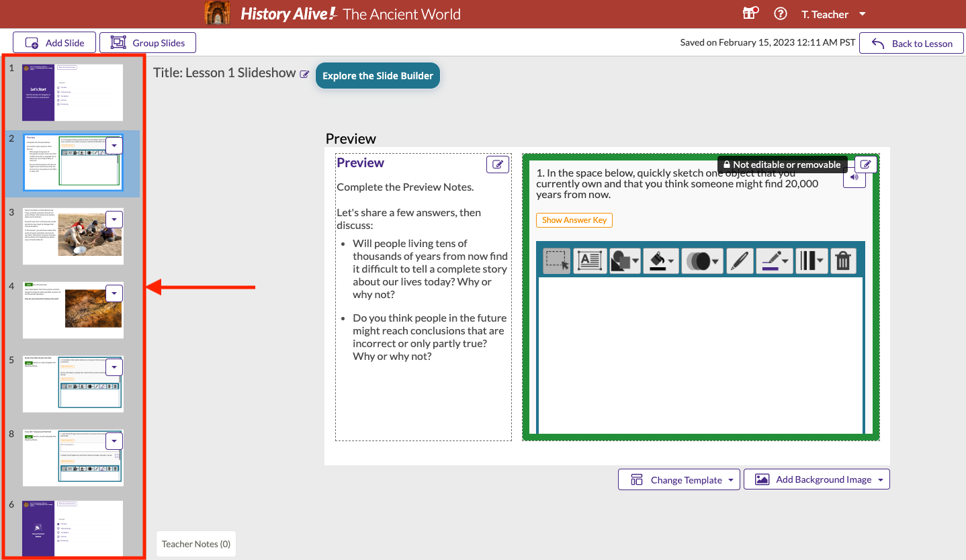The image size is (966, 560).
Task: Open the shapes tool in the drawing toolbar
Action: 625,261
